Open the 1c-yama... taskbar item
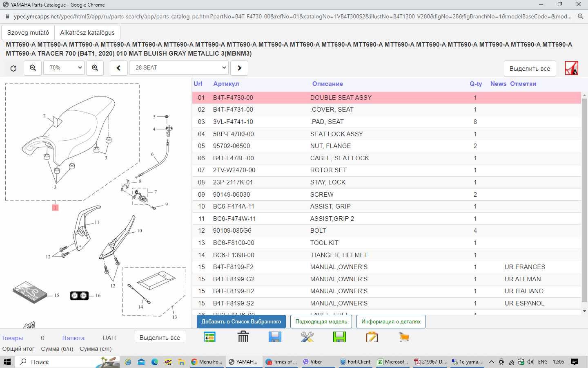 [x=467, y=362]
